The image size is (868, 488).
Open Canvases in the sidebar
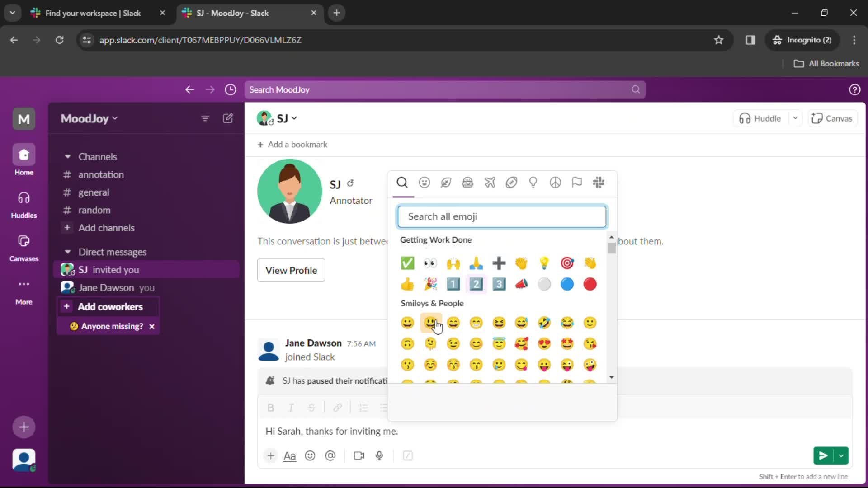[x=24, y=248]
